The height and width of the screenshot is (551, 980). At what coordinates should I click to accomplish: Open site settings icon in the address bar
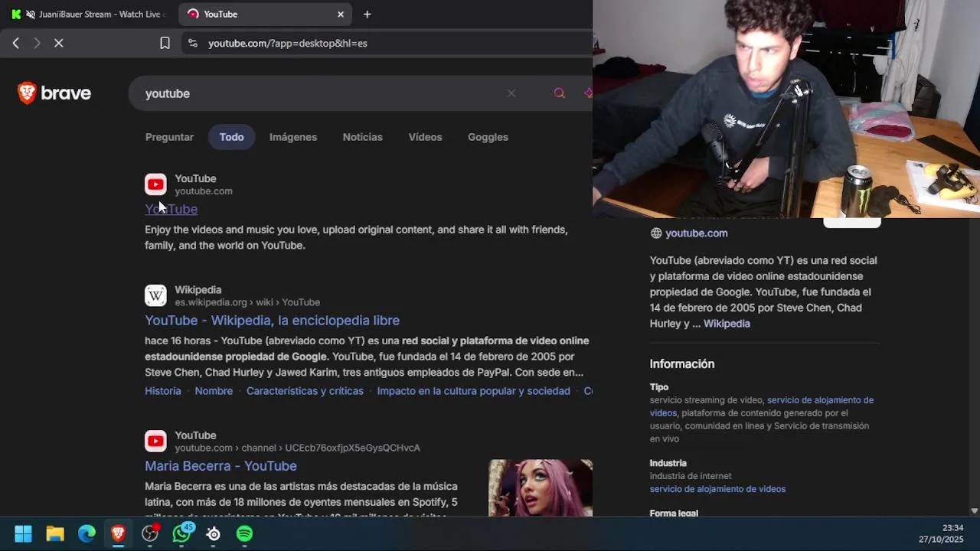click(x=192, y=44)
